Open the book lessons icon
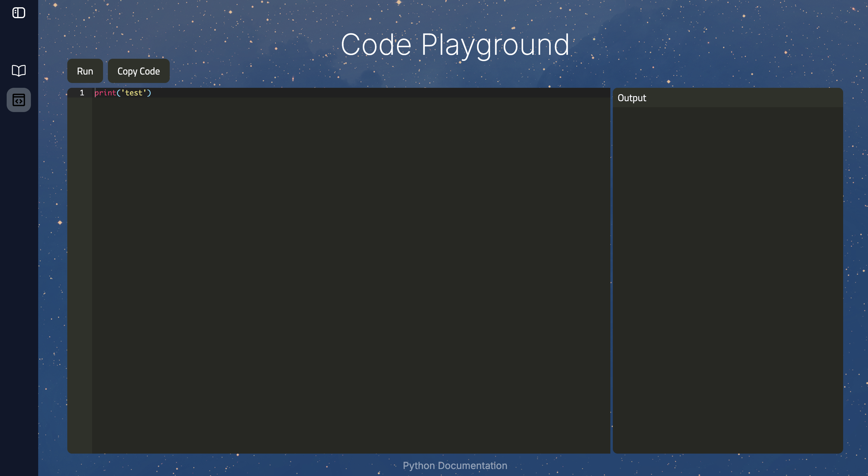Screen dimensions: 868x476 pyautogui.click(x=18, y=71)
